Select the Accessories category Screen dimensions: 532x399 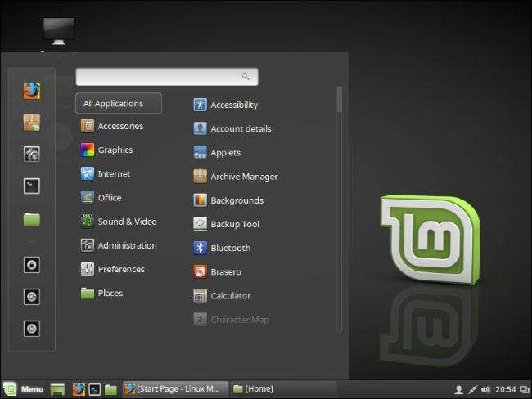(x=119, y=126)
